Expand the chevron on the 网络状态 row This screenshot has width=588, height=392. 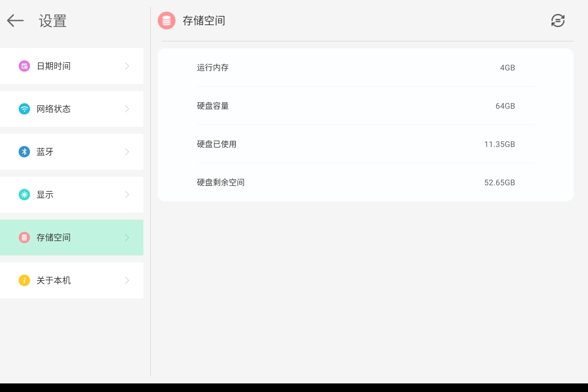pyautogui.click(x=127, y=109)
